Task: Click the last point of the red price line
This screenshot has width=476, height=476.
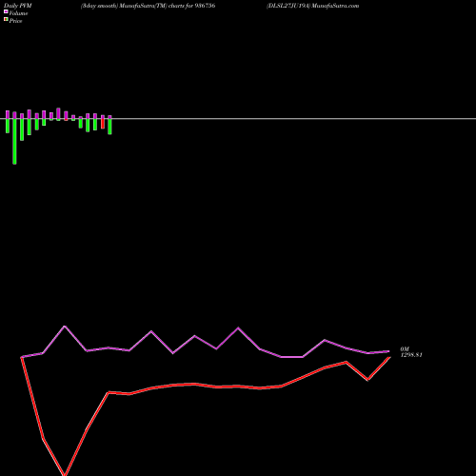Action: tap(389, 358)
